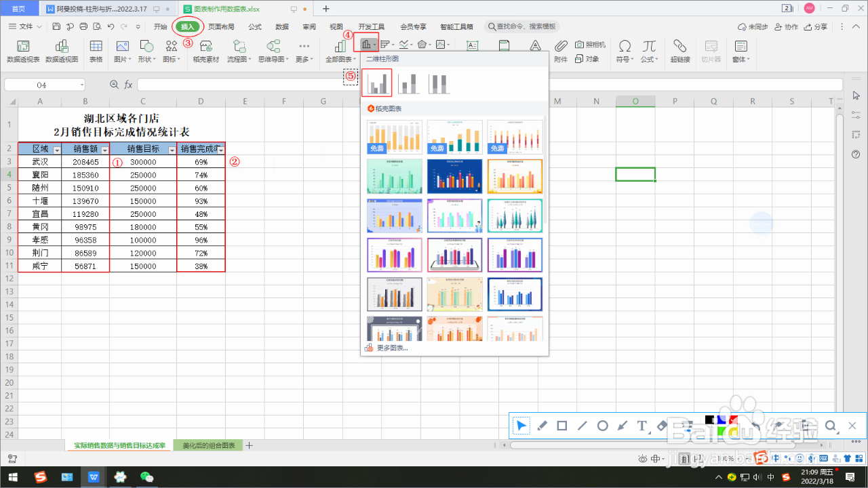The image size is (868, 488).
Task: Click the formula bar input field
Action: [488, 85]
